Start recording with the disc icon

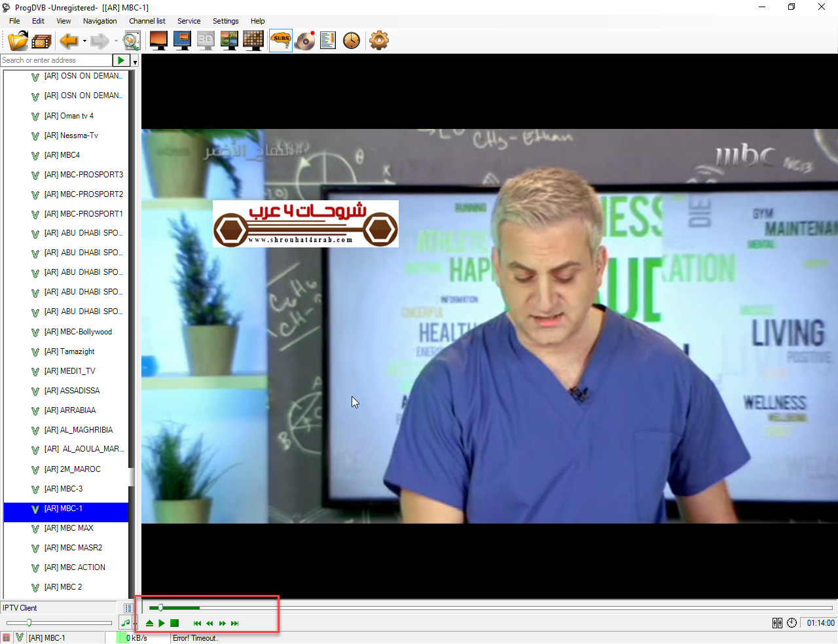(x=305, y=41)
